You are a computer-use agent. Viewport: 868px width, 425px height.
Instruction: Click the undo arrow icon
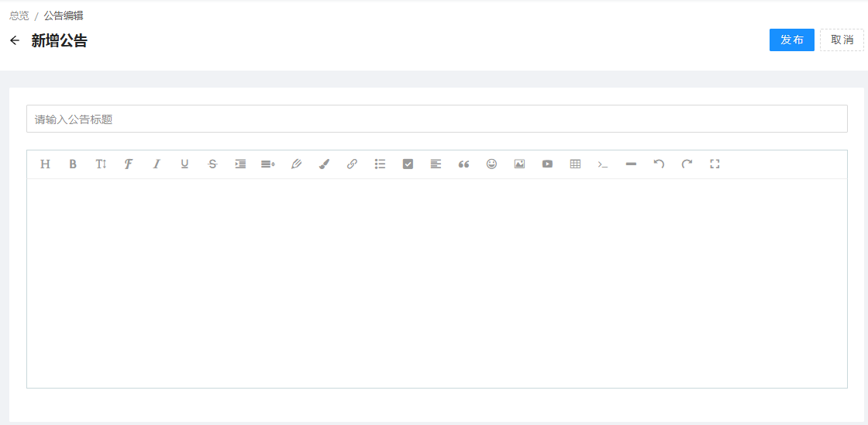click(x=659, y=164)
